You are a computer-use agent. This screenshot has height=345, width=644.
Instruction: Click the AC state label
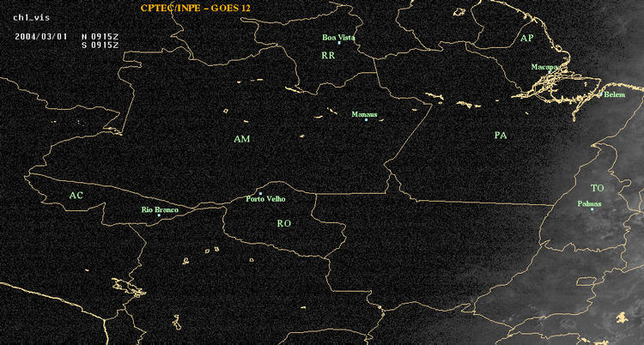[76, 196]
